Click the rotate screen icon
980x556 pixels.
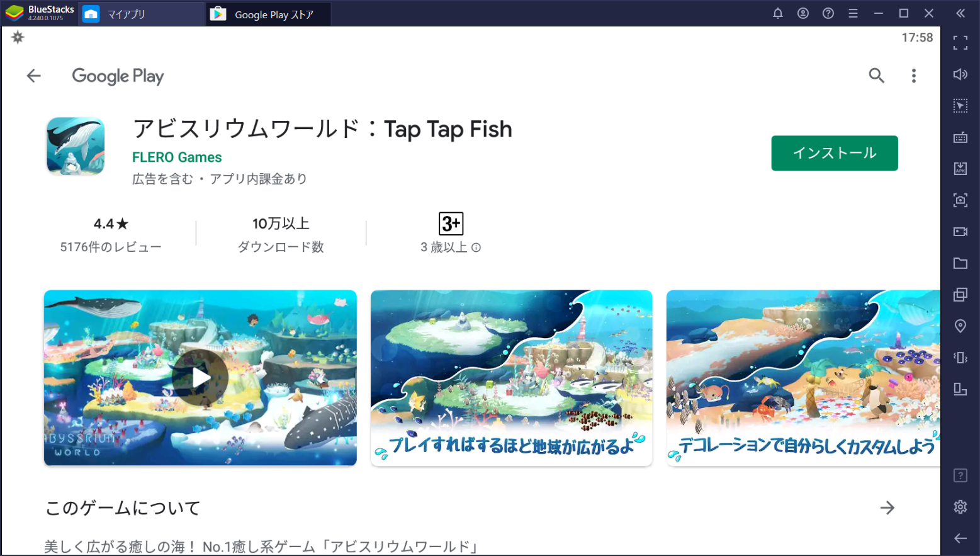pos(960,389)
